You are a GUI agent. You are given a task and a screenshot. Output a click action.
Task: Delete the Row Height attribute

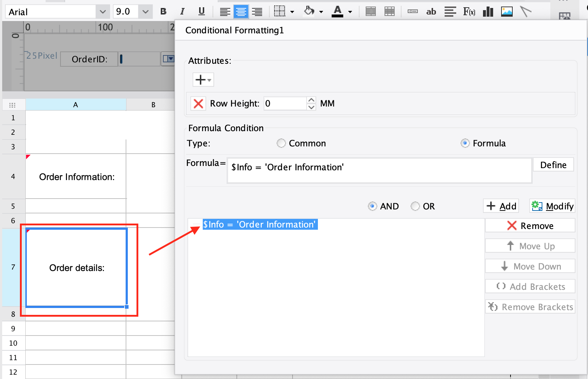(198, 104)
